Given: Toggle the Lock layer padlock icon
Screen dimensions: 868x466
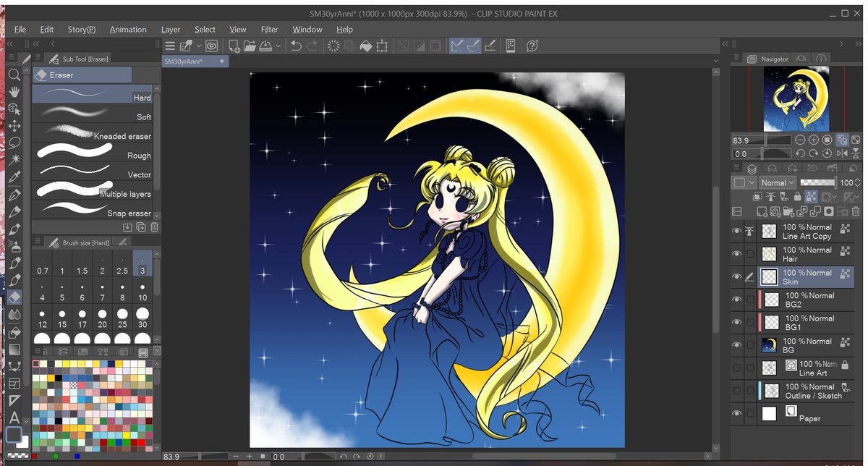Looking at the screenshot, I should click(797, 196).
